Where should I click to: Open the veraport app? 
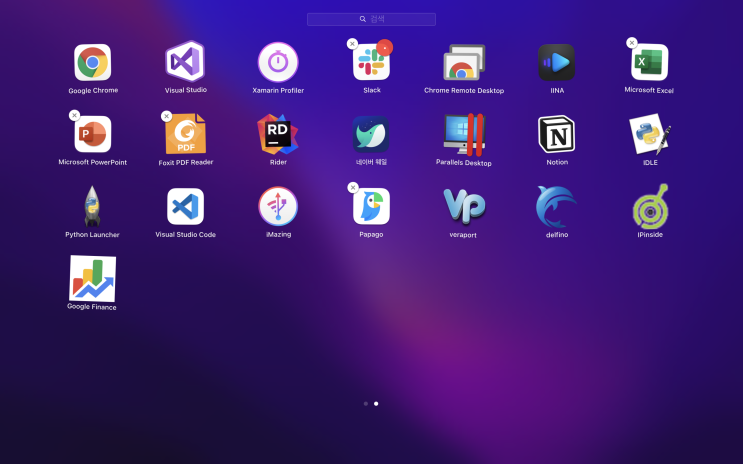point(464,206)
